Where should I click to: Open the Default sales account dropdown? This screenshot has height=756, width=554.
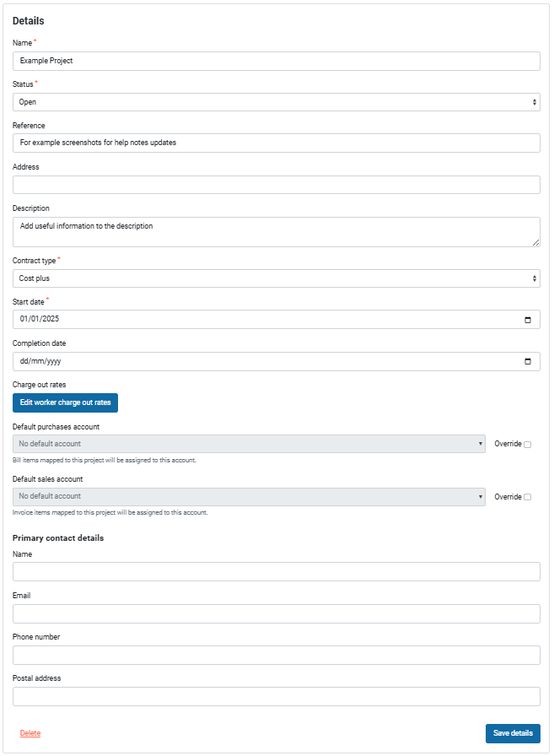click(249, 496)
